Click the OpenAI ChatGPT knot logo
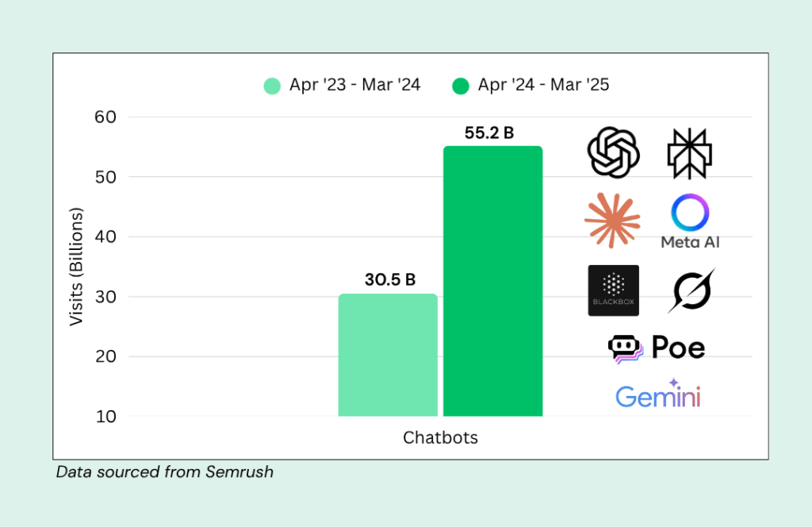812x527 pixels. 614,153
